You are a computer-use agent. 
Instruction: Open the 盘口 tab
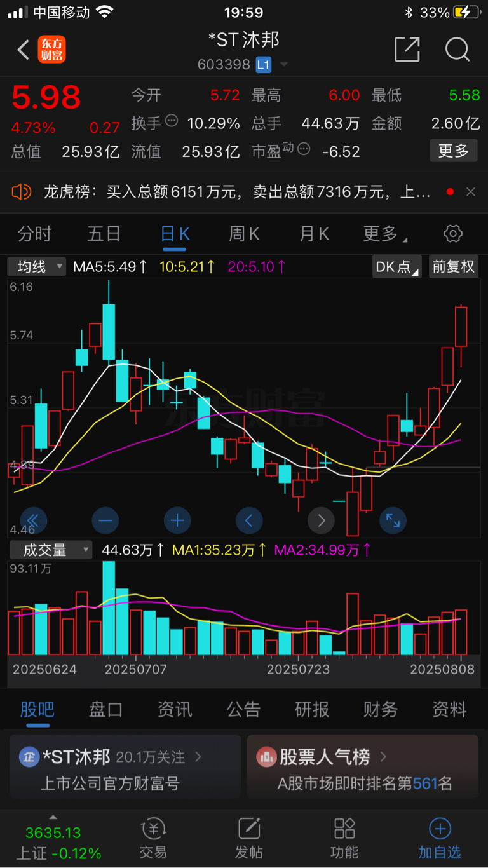[x=106, y=709]
